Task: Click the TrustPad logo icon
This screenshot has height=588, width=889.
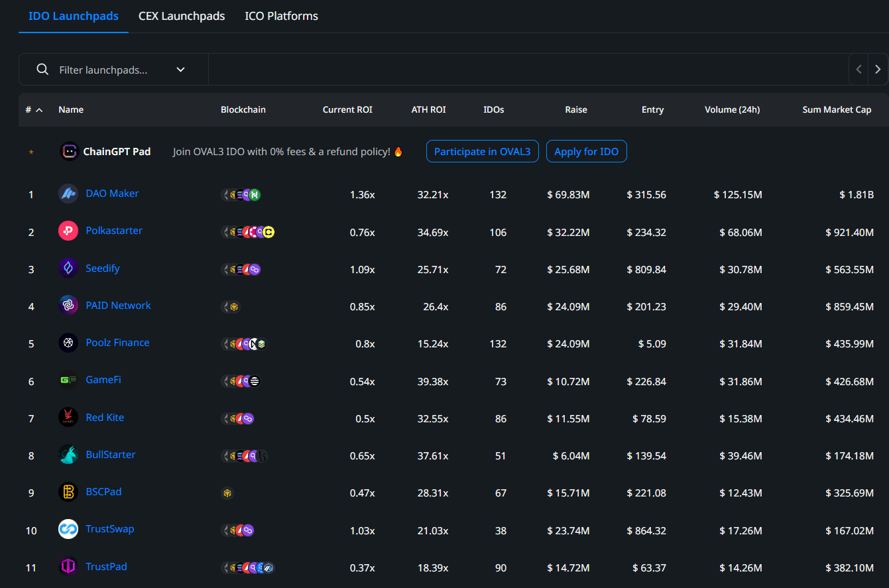Action: [68, 566]
